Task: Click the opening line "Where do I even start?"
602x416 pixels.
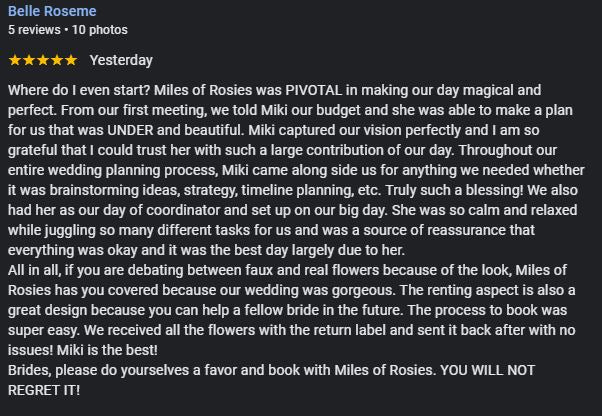Action: click(x=82, y=90)
